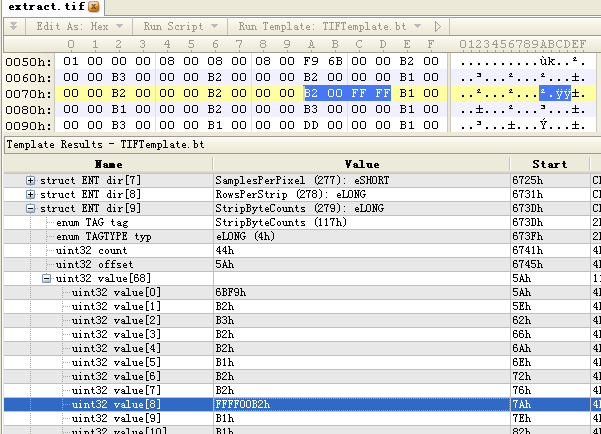Click the 0080h: row address label

pos(28,110)
